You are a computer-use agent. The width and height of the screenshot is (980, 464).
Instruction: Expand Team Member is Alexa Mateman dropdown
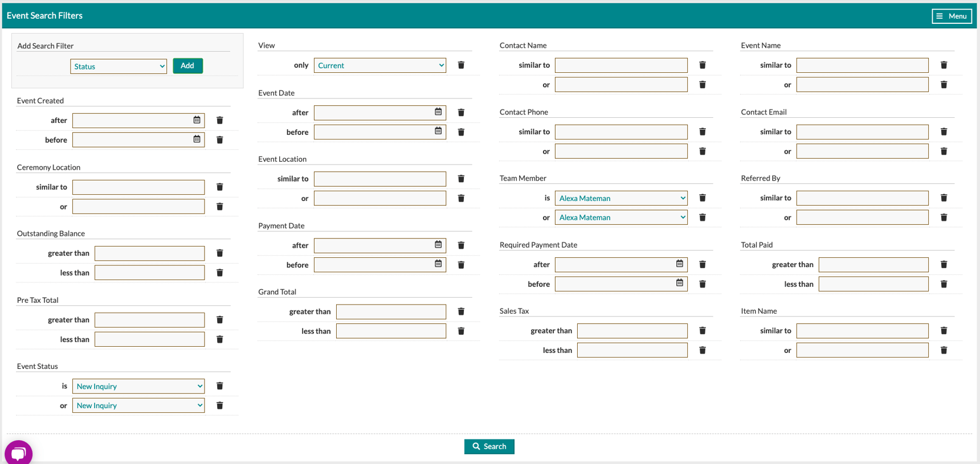tap(621, 198)
